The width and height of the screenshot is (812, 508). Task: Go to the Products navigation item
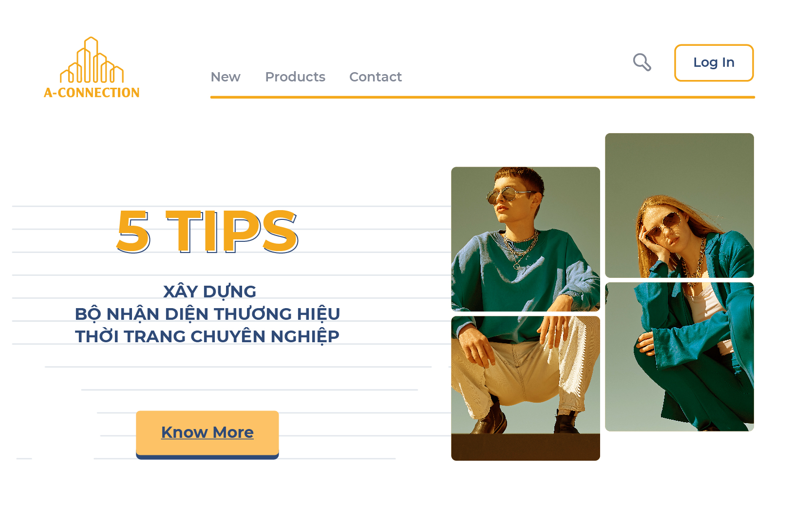[295, 77]
